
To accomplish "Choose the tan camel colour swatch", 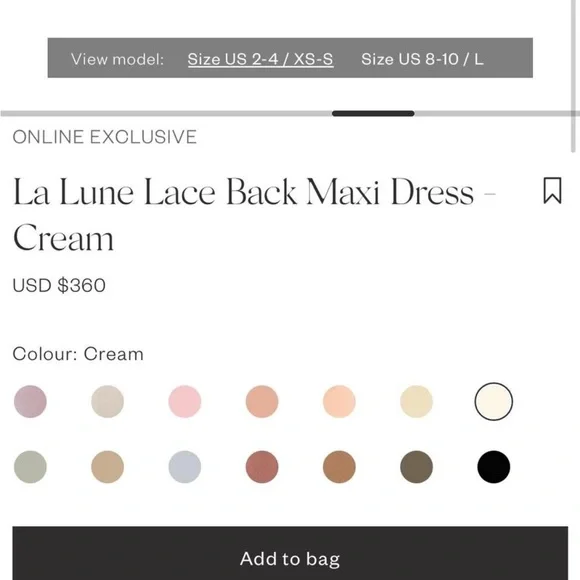I will pyautogui.click(x=107, y=467).
